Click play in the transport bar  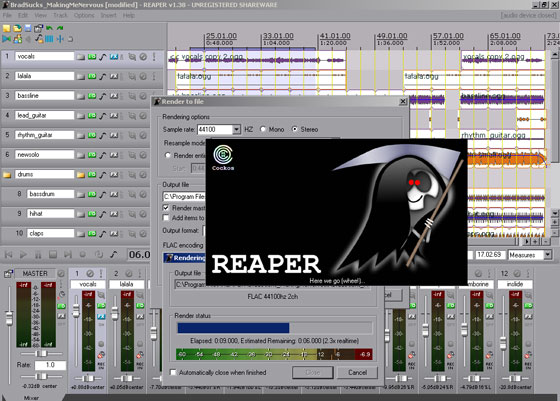23,254
